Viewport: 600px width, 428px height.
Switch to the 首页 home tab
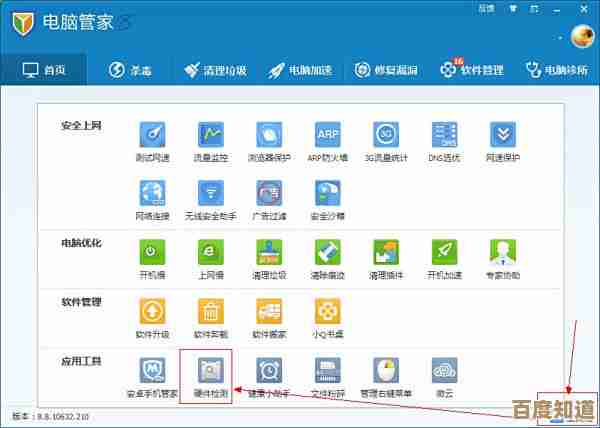(x=46, y=70)
